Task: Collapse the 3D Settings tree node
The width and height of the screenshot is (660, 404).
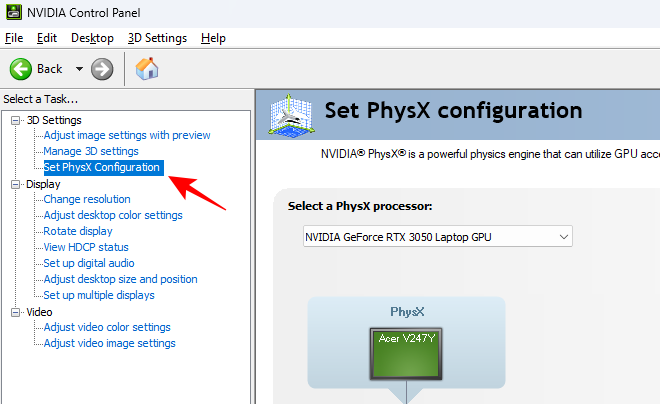Action: point(16,120)
